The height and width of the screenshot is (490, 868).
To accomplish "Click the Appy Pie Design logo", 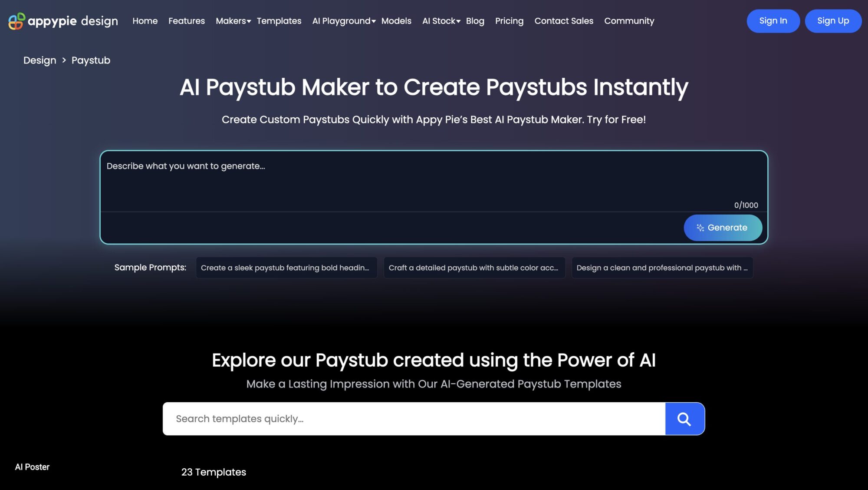I will (63, 21).
